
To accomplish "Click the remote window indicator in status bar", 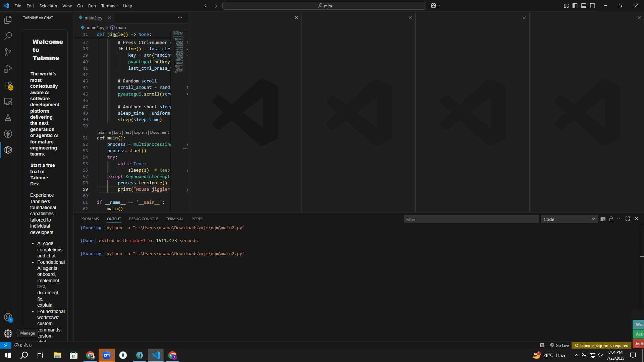I will (6, 345).
